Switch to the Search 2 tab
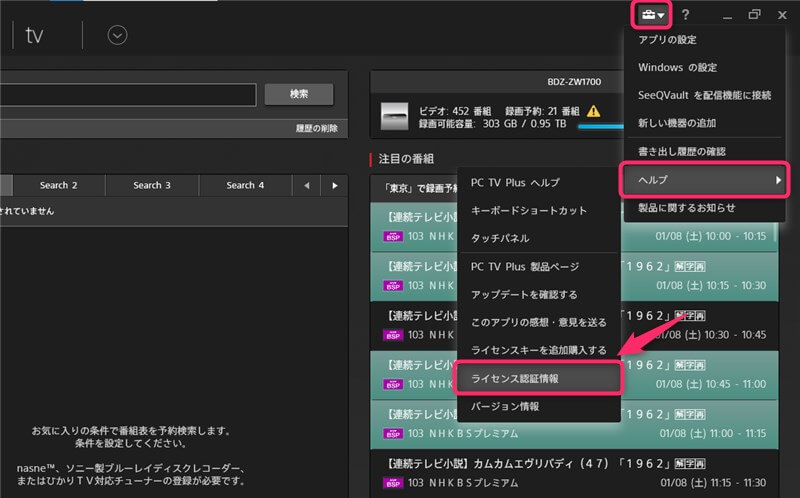 pyautogui.click(x=59, y=185)
